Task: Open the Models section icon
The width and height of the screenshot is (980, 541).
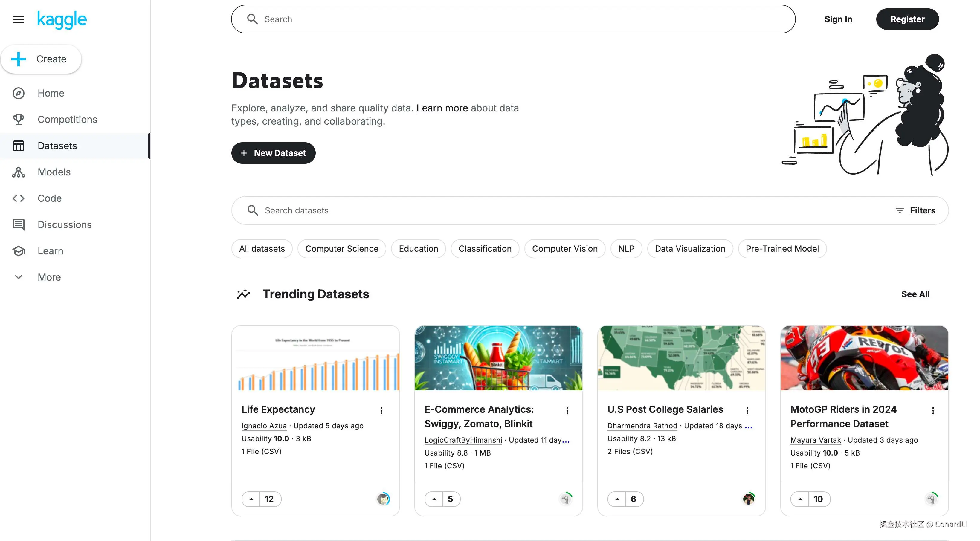Action: pyautogui.click(x=19, y=172)
